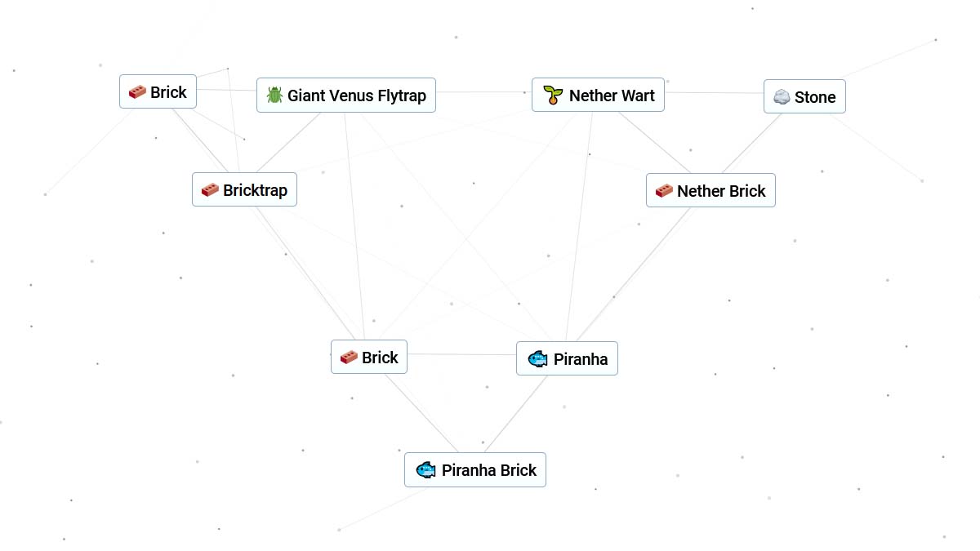Select the Giant Venus Flytrap text label
The height and width of the screenshot is (551, 980).
coord(357,96)
